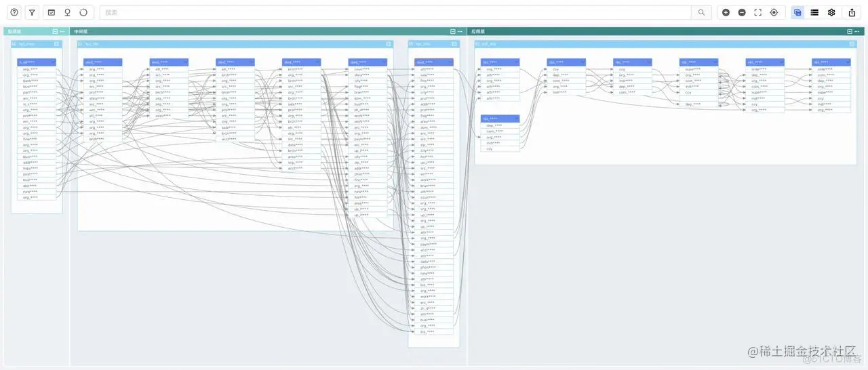Focus the 搜索 search input field
Image resolution: width=868 pixels, height=370 pixels.
click(397, 12)
